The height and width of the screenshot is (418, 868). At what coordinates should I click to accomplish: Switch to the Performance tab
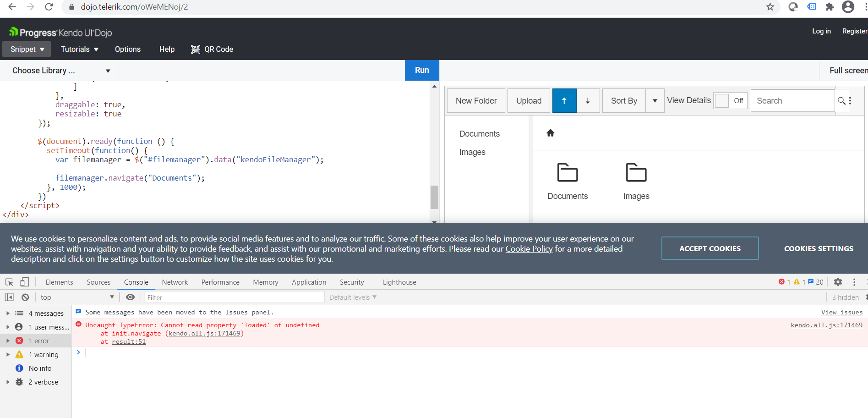tap(220, 282)
